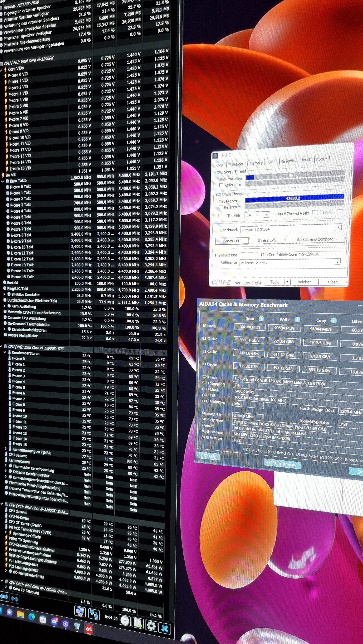Click the Multi Thread Ratio field 14.29
Image resolution: width=363 pixels, height=644 pixels.
coord(328,213)
